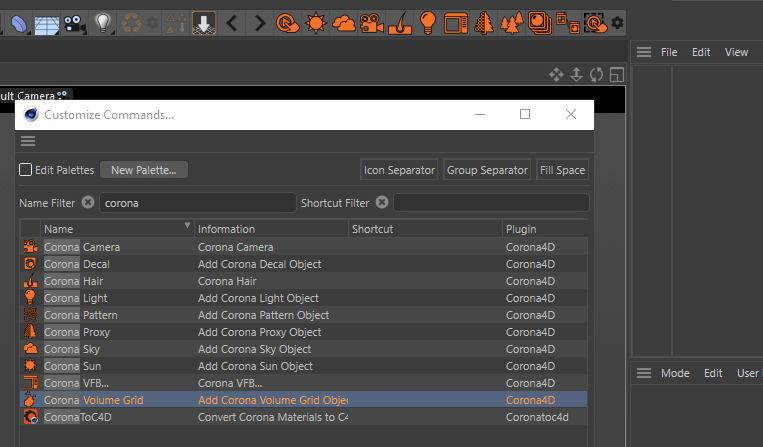
Task: Click the viewport rotate circular arrows icon
Action: click(597, 75)
